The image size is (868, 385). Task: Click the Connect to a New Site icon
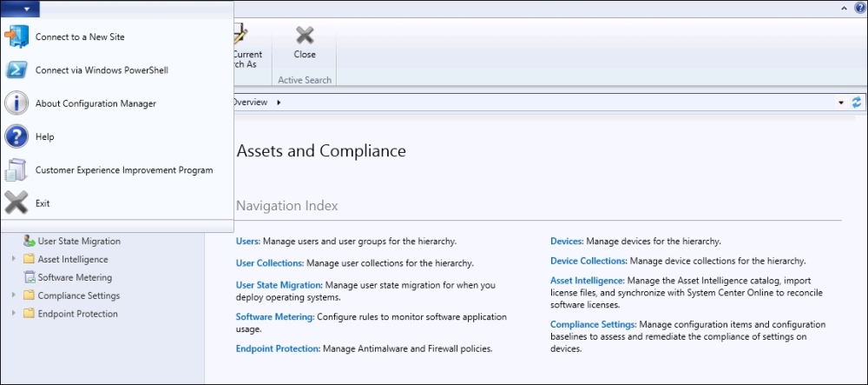click(16, 37)
